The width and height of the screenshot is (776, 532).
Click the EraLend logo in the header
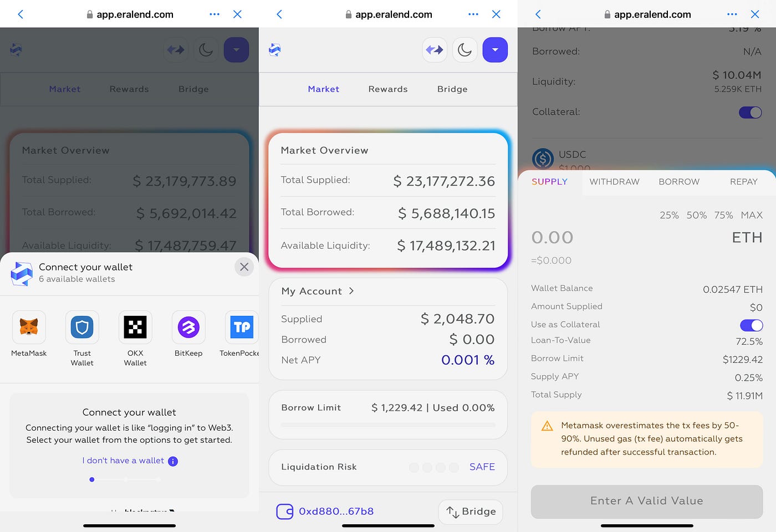[274, 49]
